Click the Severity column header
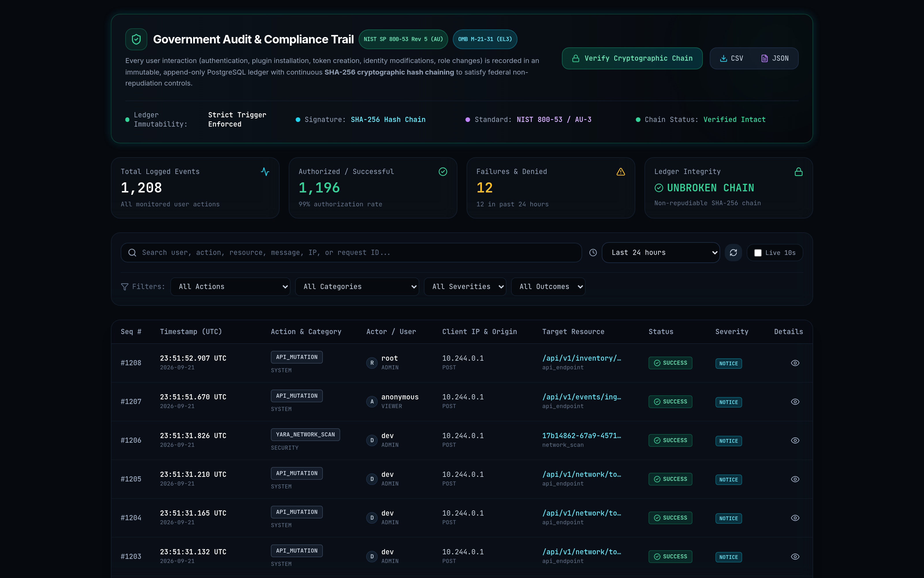 [x=732, y=332]
